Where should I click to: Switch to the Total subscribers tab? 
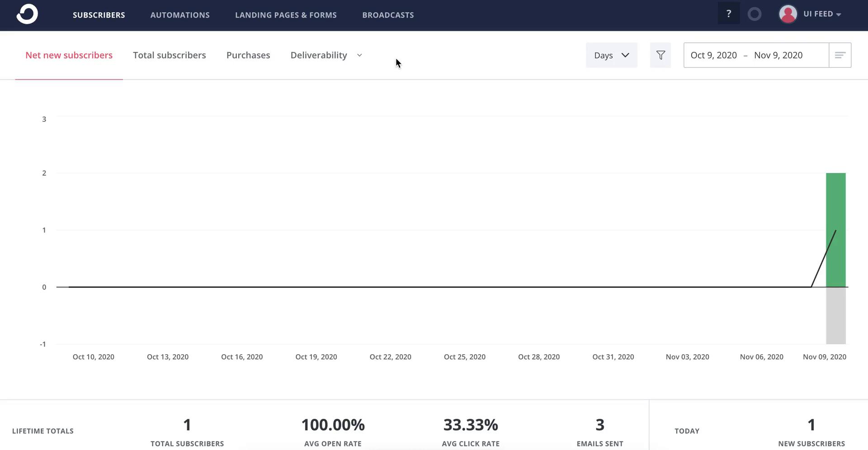170,55
